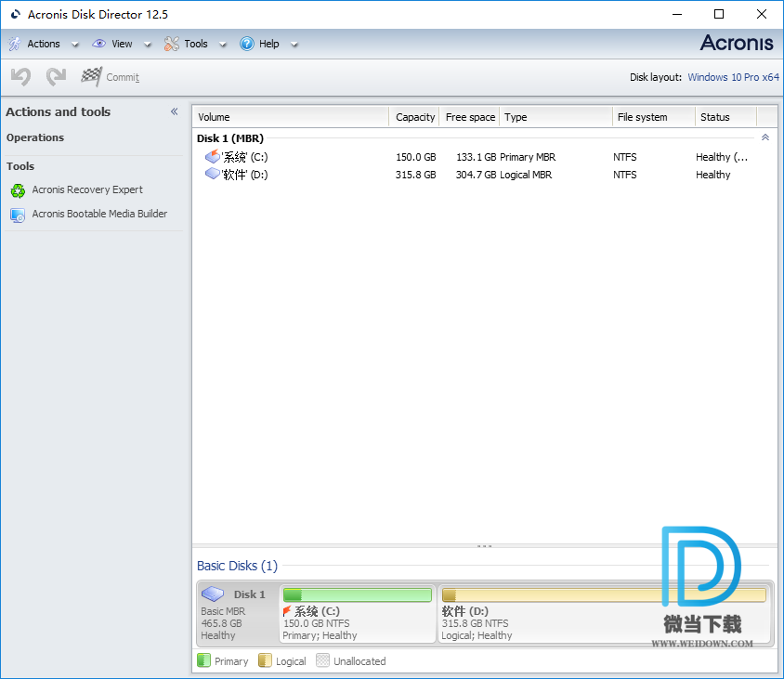Click the 150.0 GB capacity cell

[x=415, y=157]
